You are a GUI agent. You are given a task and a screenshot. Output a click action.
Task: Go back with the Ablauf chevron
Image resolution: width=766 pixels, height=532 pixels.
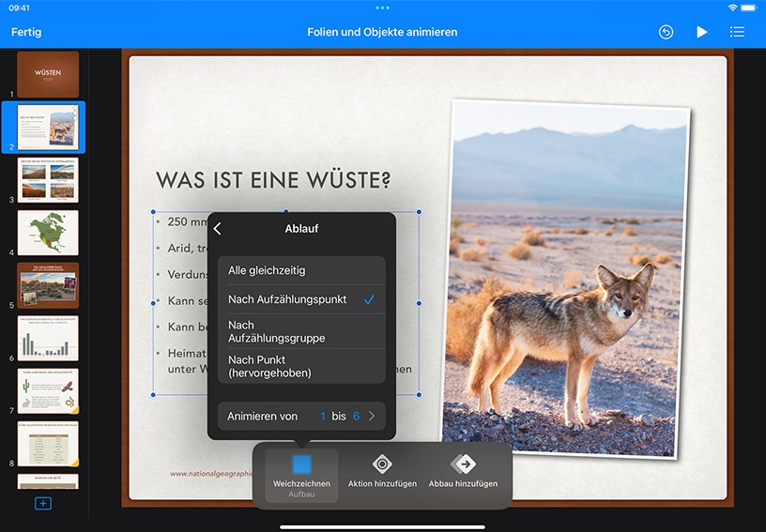click(218, 228)
